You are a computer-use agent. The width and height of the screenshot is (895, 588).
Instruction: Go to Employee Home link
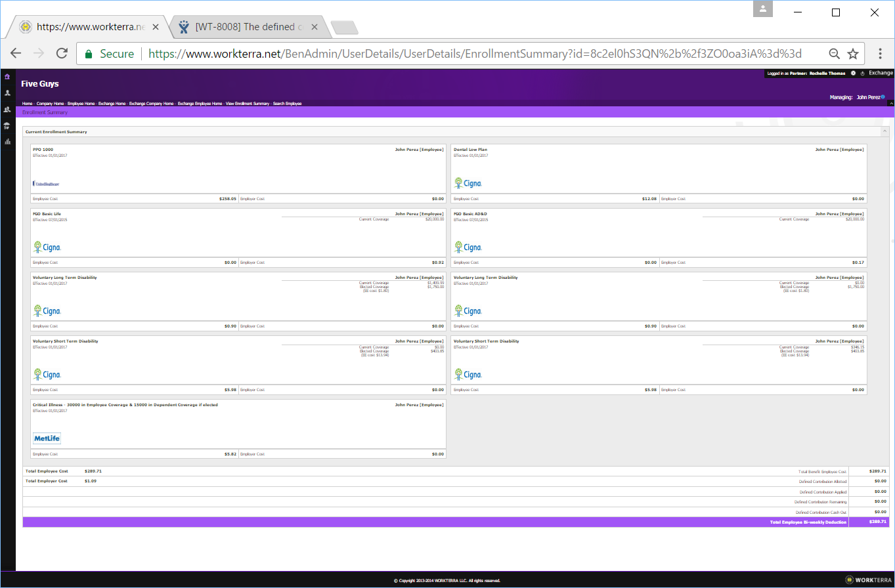(81, 104)
